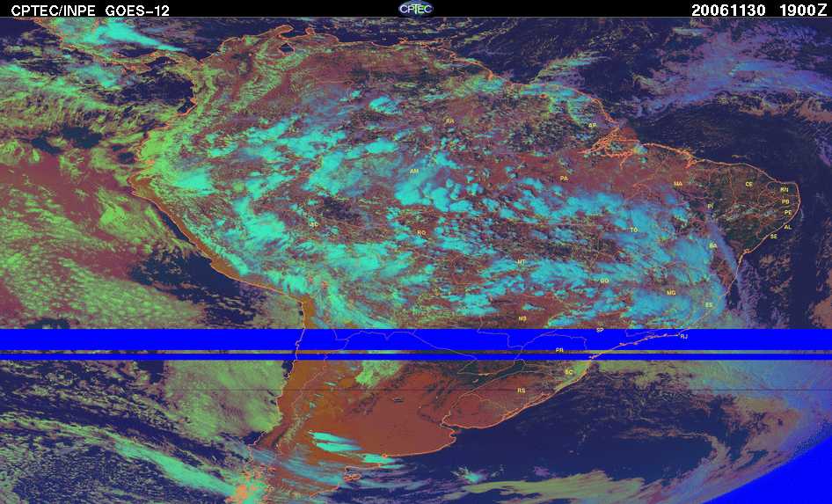Click the '20061130' date stamp

click(728, 11)
